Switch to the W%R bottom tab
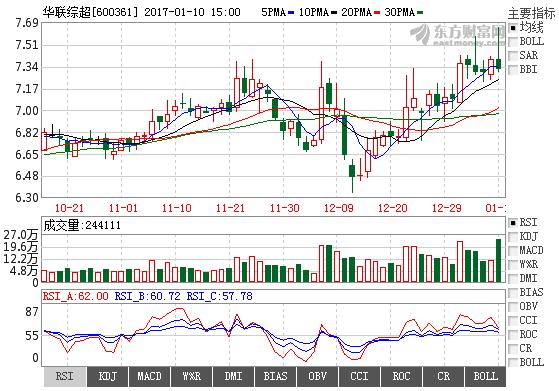The image size is (559, 391). pos(191,376)
